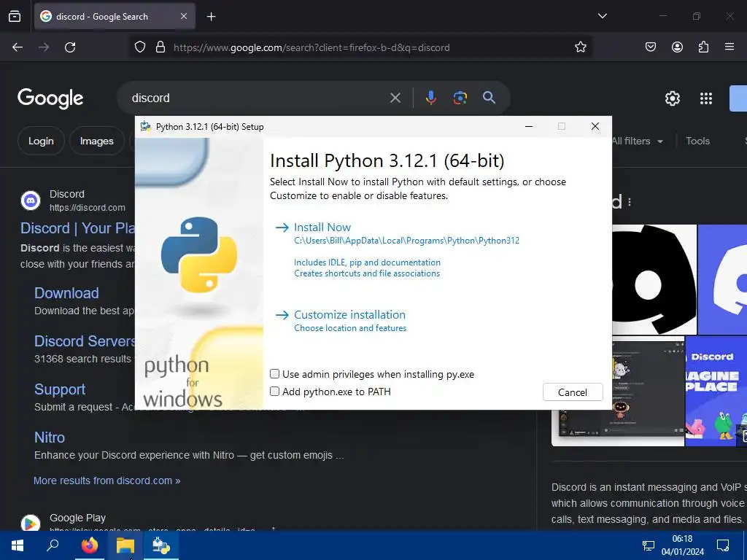Open Pocket save icon

click(x=651, y=47)
